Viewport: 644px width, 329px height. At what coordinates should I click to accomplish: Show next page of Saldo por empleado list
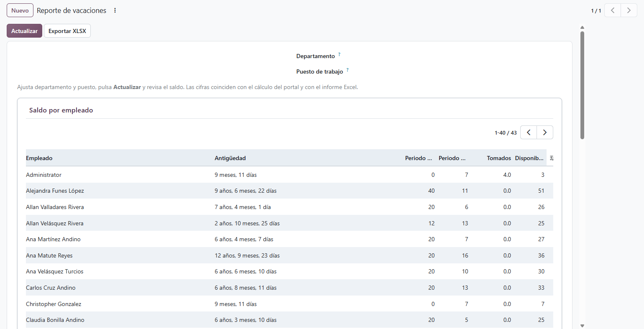tap(545, 133)
